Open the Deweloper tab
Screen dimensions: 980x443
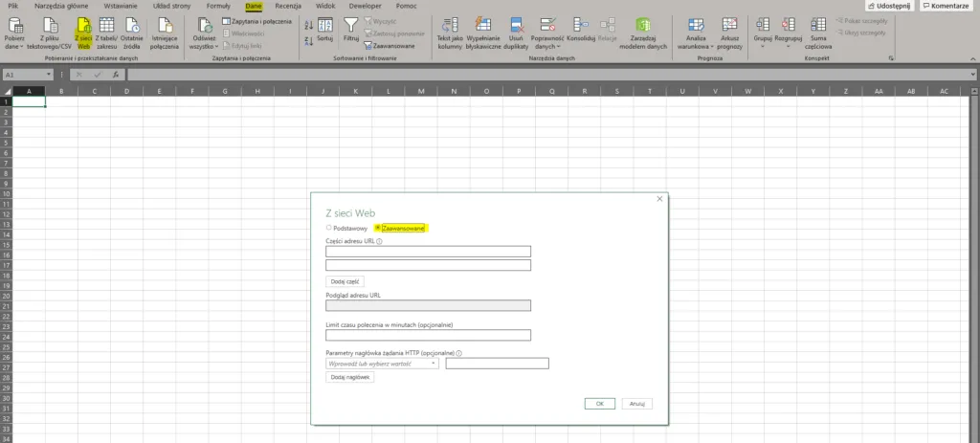tap(367, 6)
